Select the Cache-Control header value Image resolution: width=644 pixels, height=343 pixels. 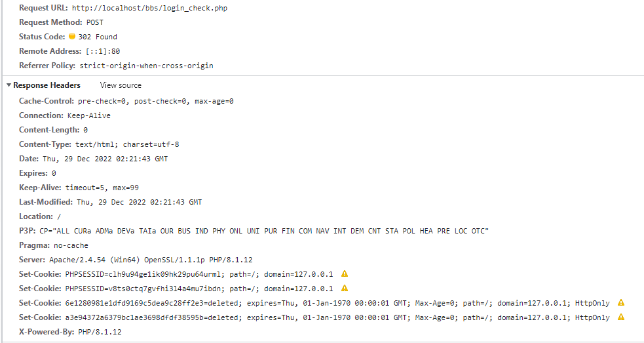pyautogui.click(x=156, y=101)
